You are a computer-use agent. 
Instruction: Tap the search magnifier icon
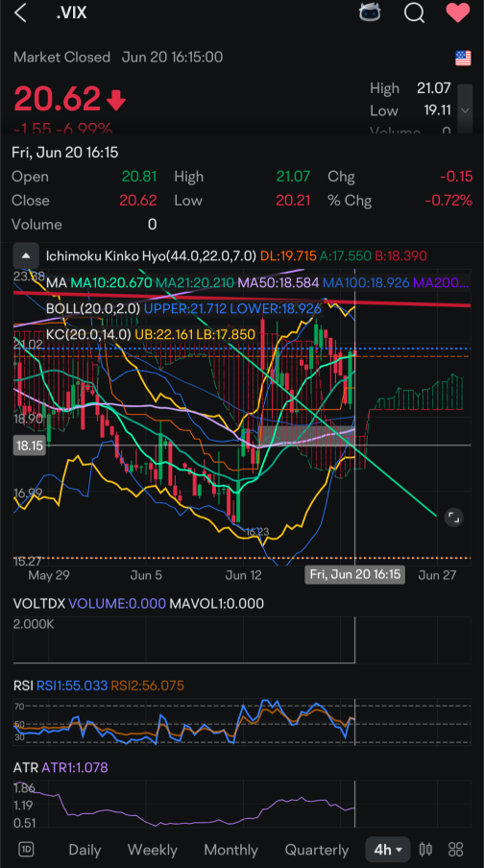(x=414, y=12)
